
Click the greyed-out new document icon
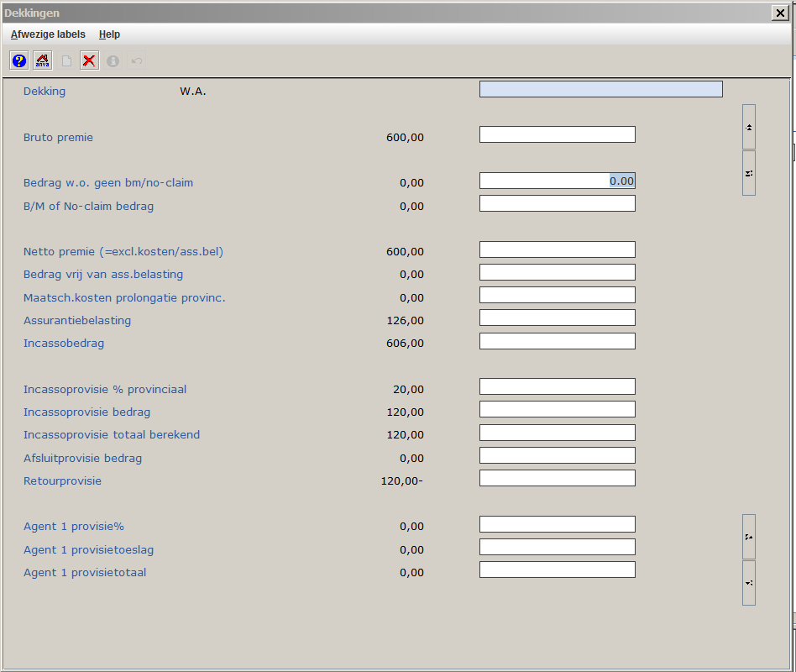66,60
